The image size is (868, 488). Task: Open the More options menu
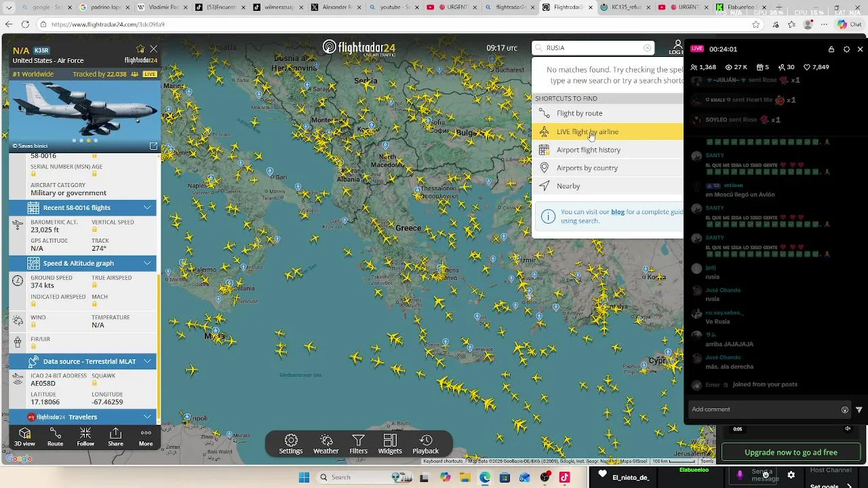point(146,437)
